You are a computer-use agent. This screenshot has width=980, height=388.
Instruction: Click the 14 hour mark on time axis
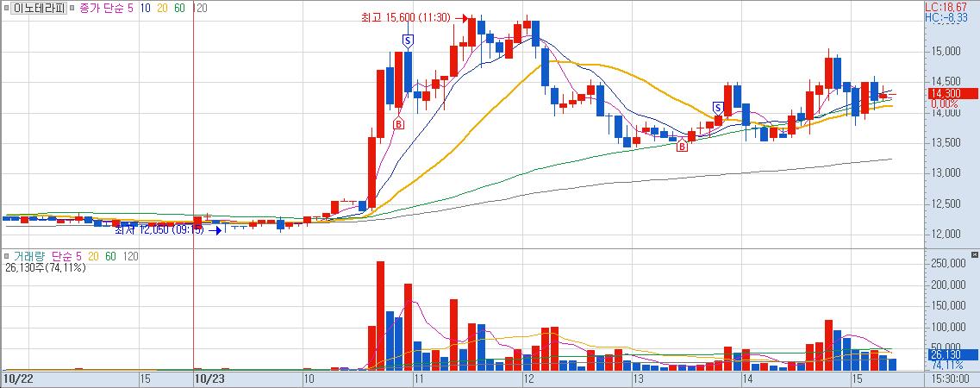coord(747,379)
